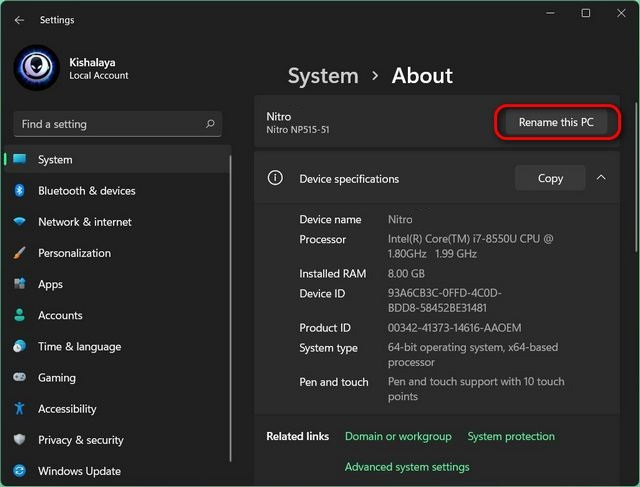Click the Device name label
The height and width of the screenshot is (487, 640).
click(x=330, y=220)
